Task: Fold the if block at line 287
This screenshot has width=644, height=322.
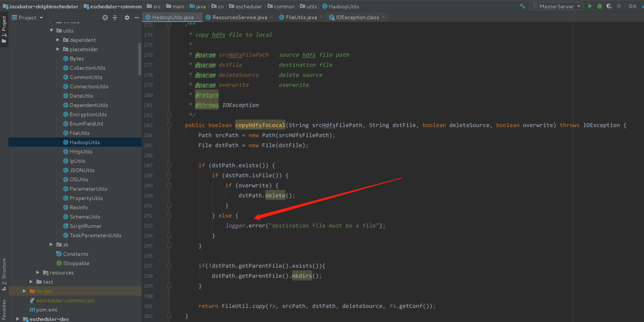Action: coord(169,165)
